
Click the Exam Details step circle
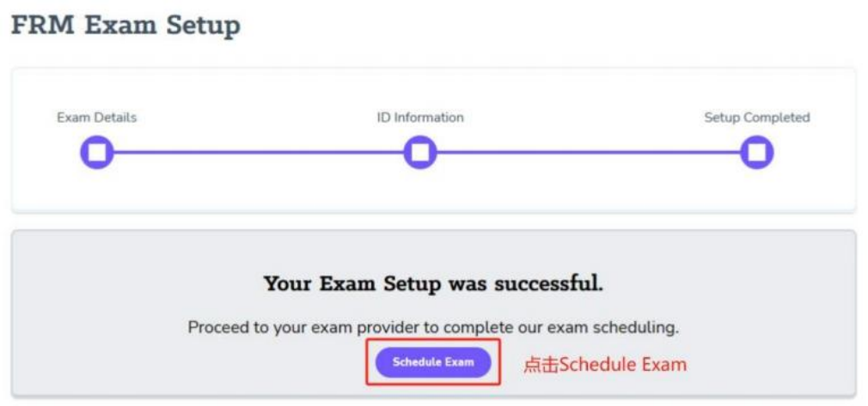pyautogui.click(x=97, y=153)
